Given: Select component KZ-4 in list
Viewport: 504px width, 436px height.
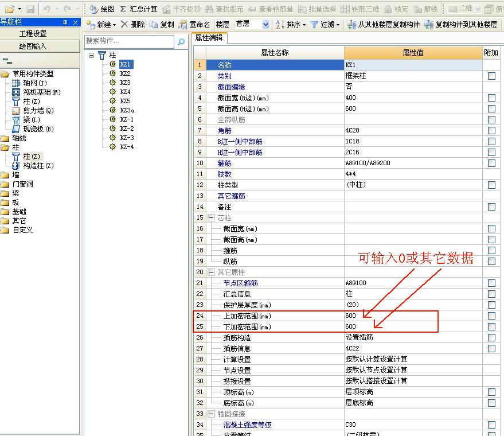Looking at the screenshot, I should click(x=127, y=147).
